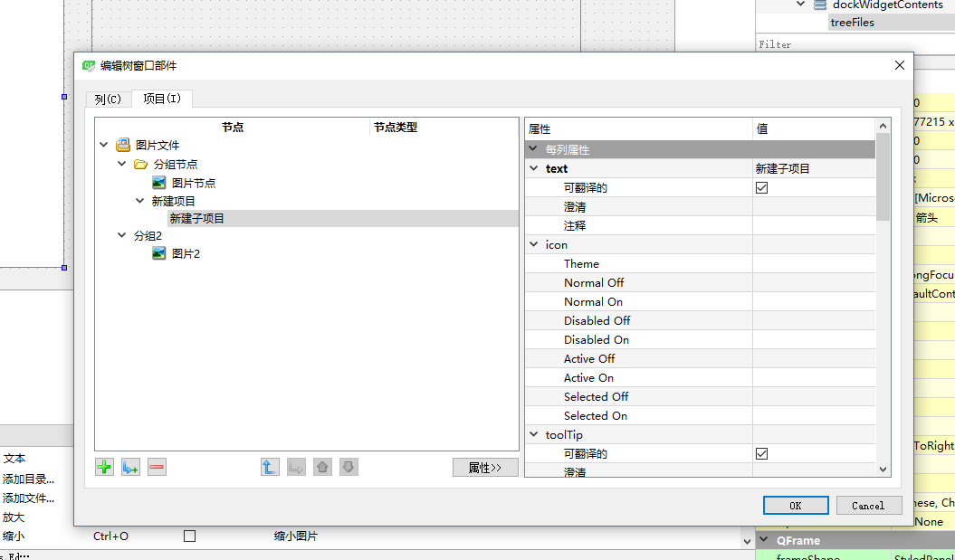The height and width of the screenshot is (560, 955).
Task: Select the 新建项目 tree item
Action: pos(174,201)
